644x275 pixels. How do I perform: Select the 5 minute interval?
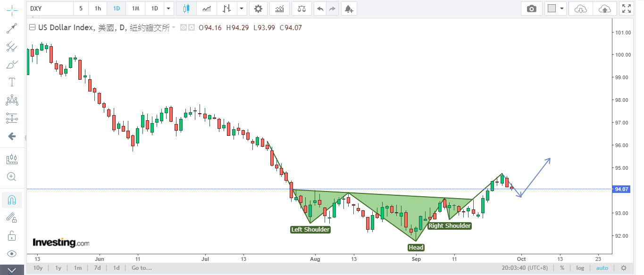coord(81,8)
